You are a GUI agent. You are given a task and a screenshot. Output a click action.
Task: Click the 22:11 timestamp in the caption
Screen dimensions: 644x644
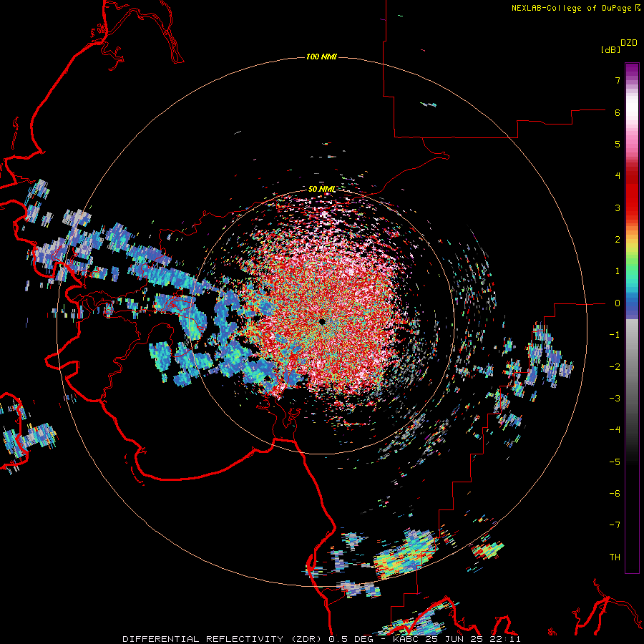coord(507,639)
